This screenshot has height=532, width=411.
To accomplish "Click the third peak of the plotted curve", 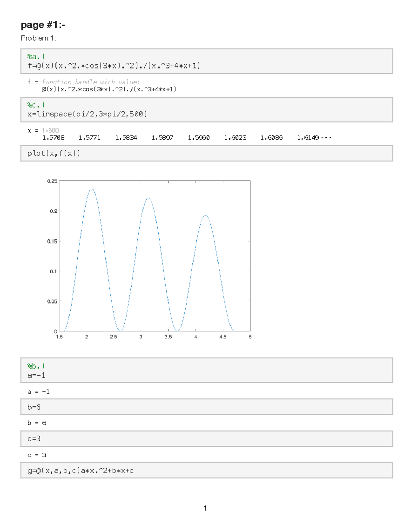I will pos(205,216).
